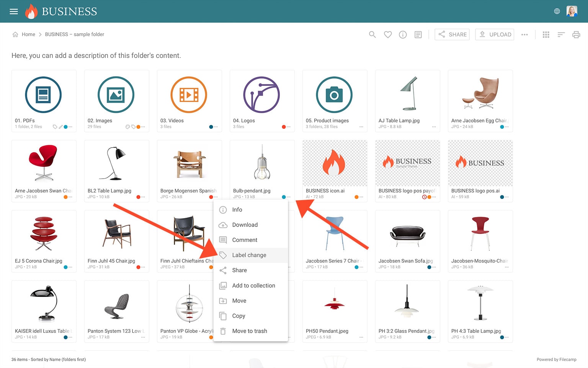This screenshot has height=368, width=588.
Task: Open the toolbar more-options ellipsis
Action: point(524,34)
